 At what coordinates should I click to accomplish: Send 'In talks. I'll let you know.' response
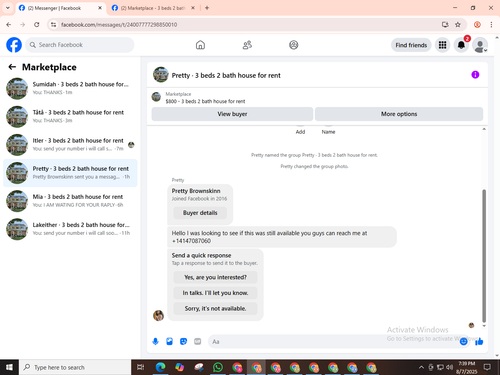[x=215, y=293]
